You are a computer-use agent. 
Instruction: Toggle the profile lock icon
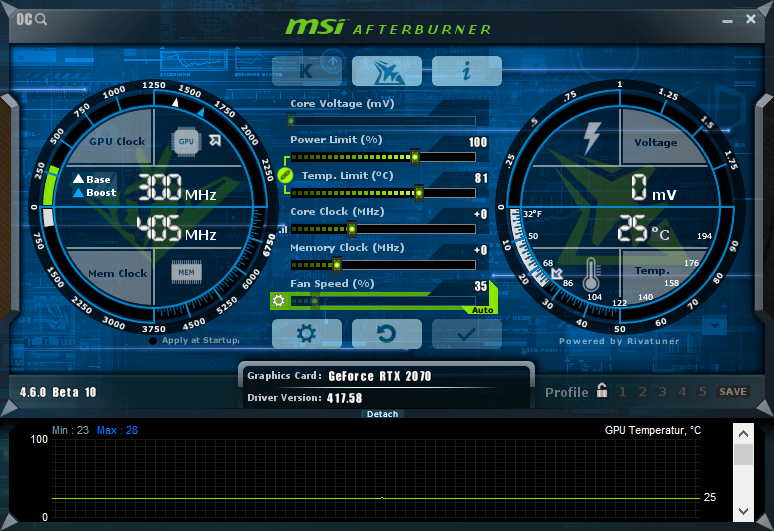click(x=602, y=390)
